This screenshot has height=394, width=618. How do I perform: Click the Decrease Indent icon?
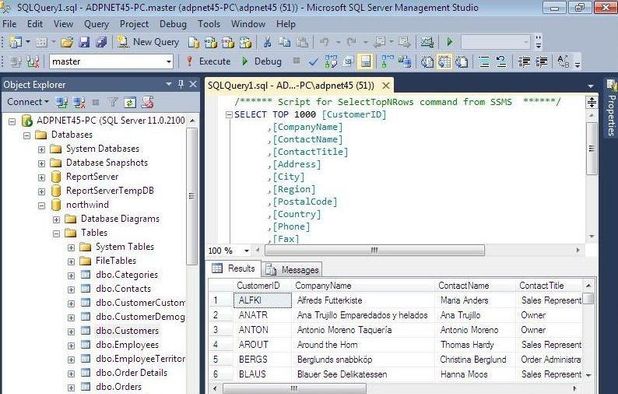pyautogui.click(x=524, y=62)
